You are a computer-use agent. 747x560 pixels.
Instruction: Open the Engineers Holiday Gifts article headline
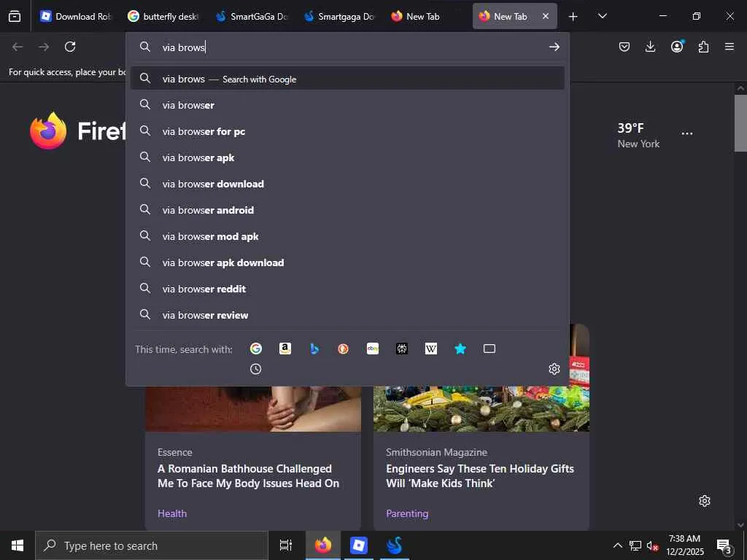pos(480,475)
